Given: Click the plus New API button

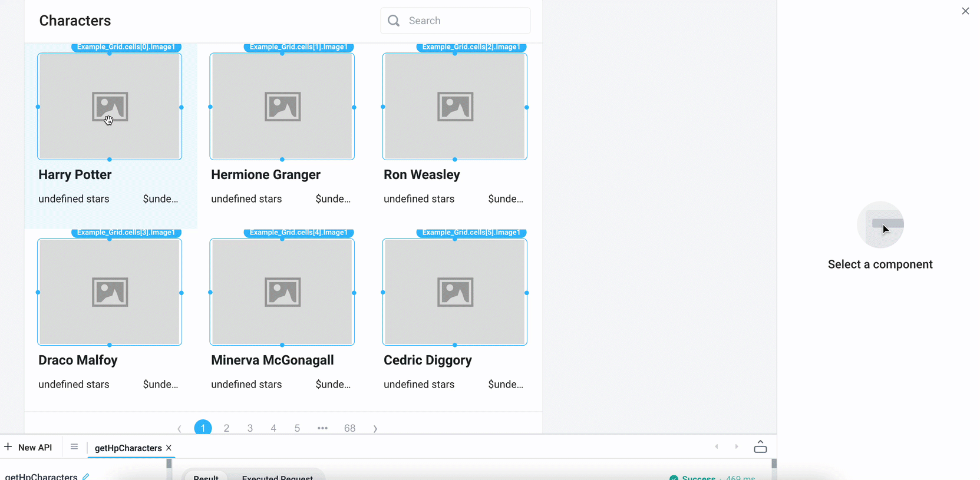Looking at the screenshot, I should [x=28, y=448].
